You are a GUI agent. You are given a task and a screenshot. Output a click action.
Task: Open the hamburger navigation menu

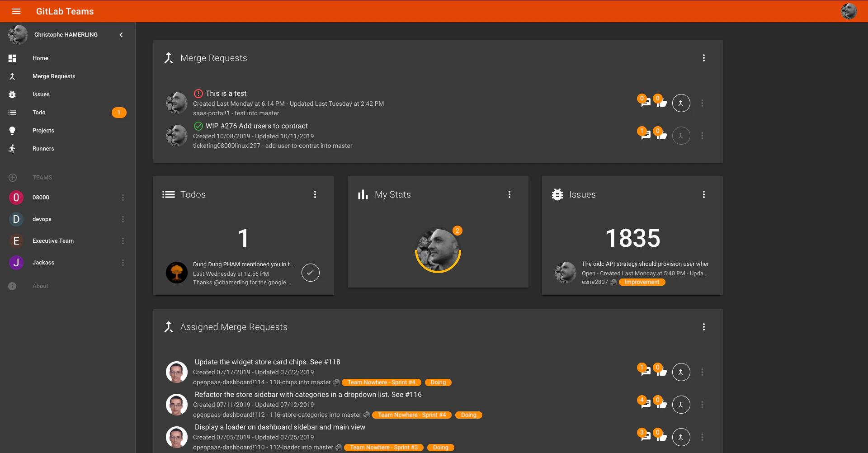pyautogui.click(x=16, y=11)
